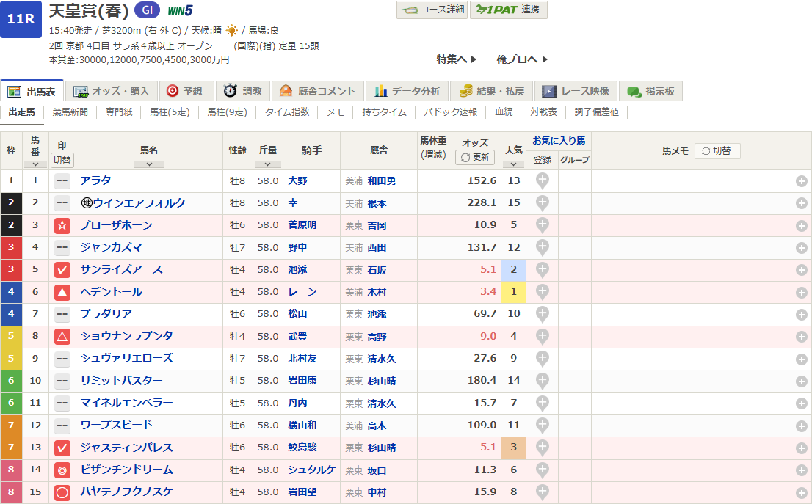
Task: Click the star prediction mark for ブローザホーン
Action: (x=62, y=225)
